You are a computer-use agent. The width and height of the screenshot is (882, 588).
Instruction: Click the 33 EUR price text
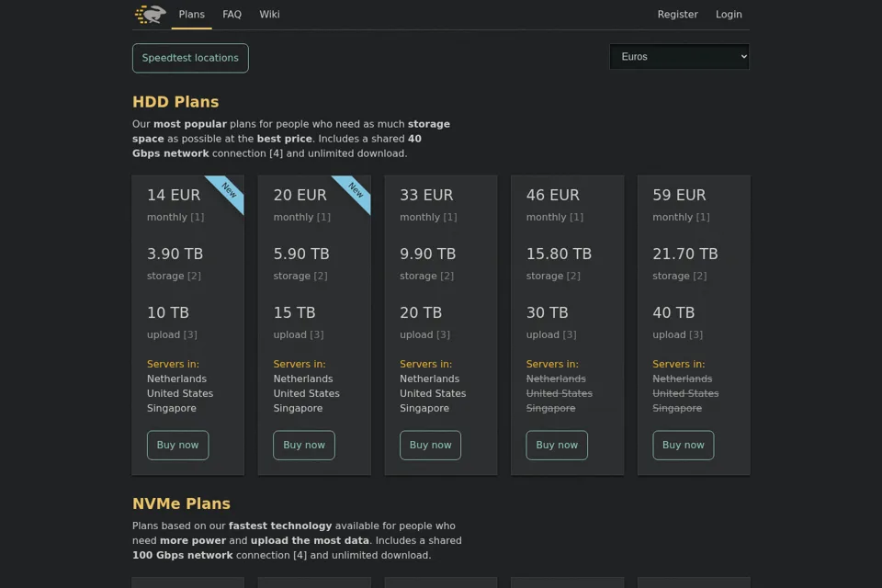(426, 196)
